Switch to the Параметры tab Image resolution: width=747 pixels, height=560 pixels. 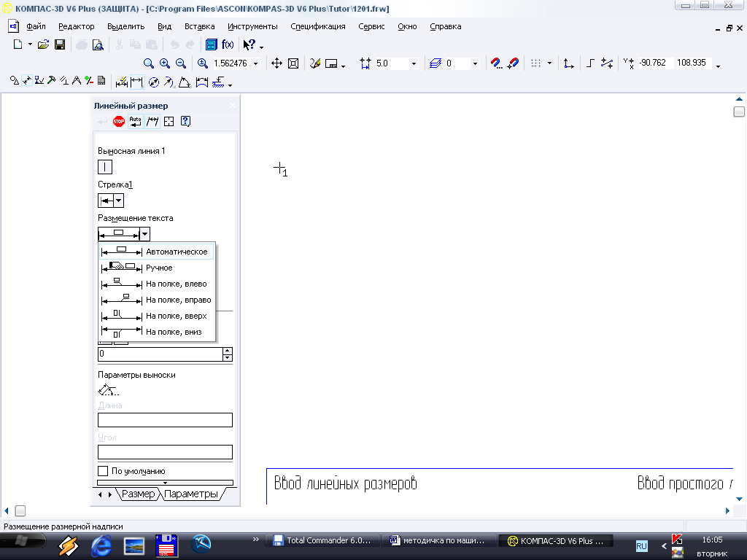190,494
